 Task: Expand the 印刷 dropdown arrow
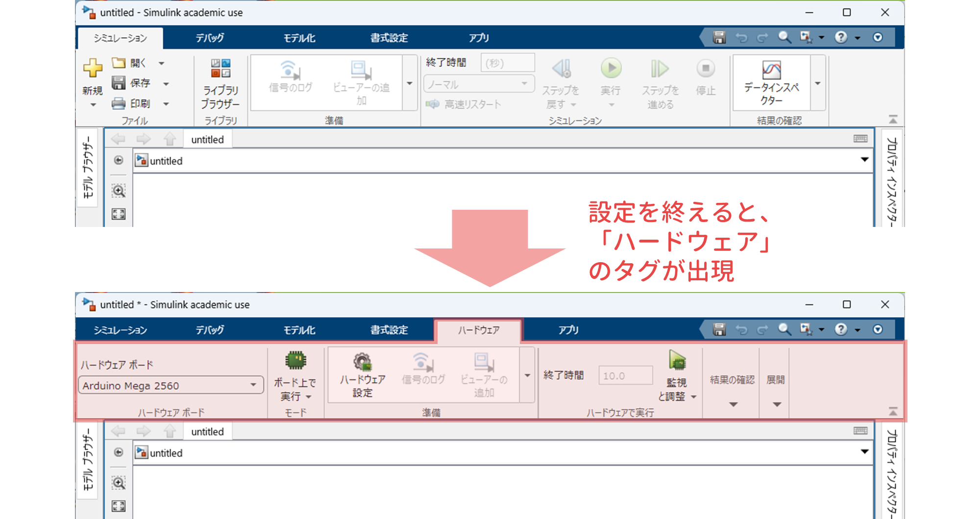point(166,104)
